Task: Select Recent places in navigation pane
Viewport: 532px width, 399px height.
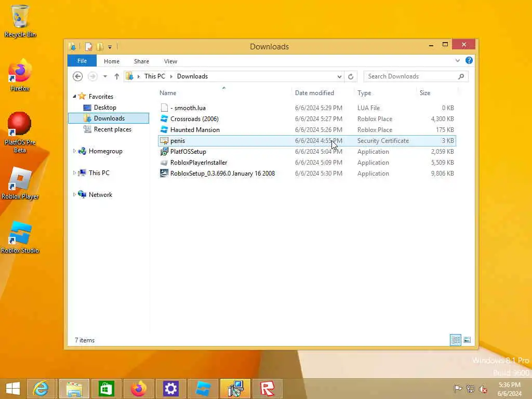Action: pos(112,129)
